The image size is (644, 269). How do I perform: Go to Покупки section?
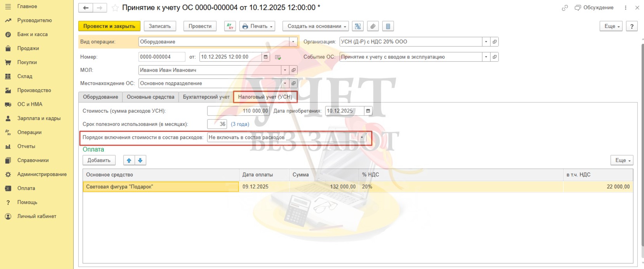[27, 62]
